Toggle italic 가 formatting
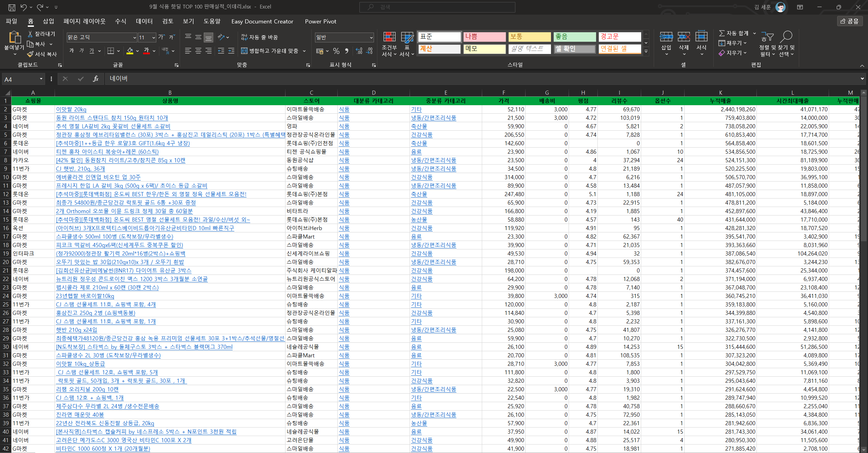The image size is (868, 453). tap(82, 51)
